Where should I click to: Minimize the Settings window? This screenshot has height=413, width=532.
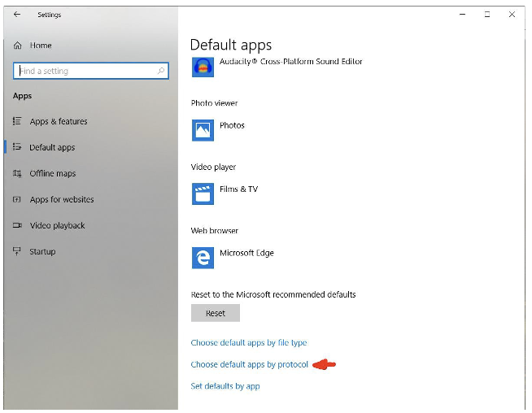coord(462,15)
